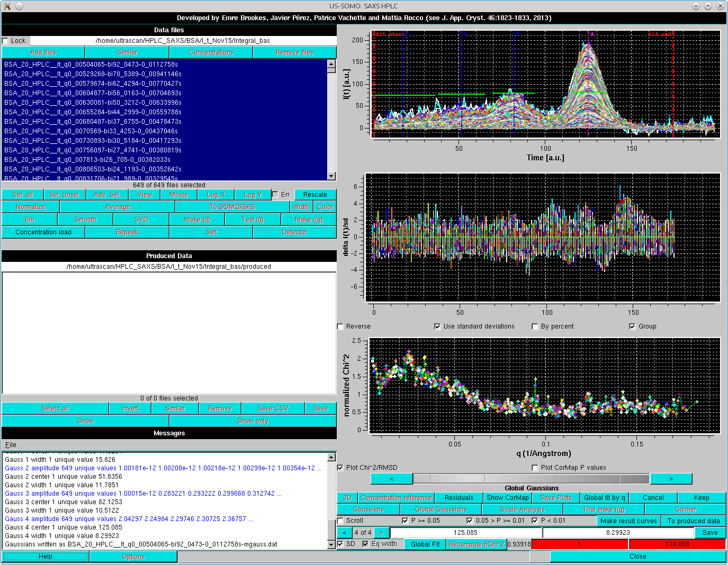Click the Help button
Screen dimensions: 728x565
(45, 557)
